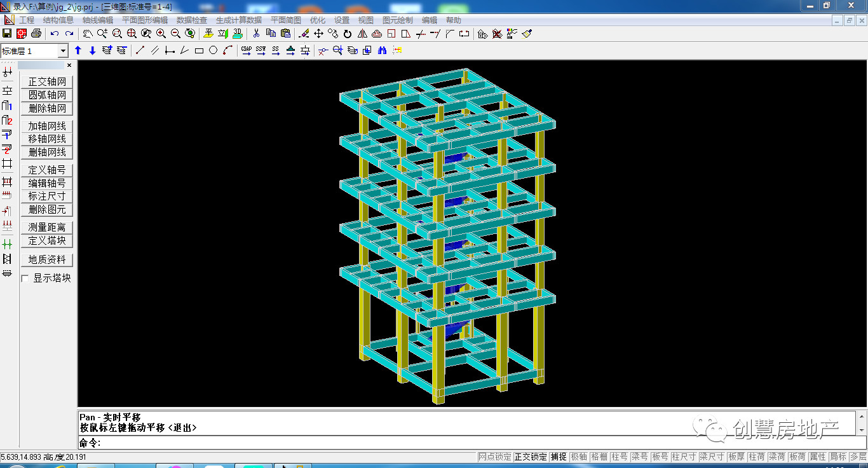Viewport: 868px width, 468px height.
Task: Click the 标注尺寸 button
Action: [x=47, y=196]
